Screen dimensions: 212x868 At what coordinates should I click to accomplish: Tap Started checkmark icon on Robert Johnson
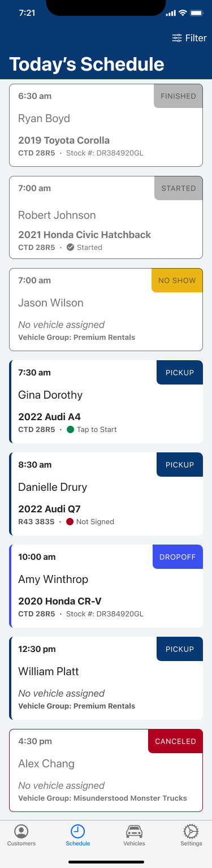click(x=70, y=247)
